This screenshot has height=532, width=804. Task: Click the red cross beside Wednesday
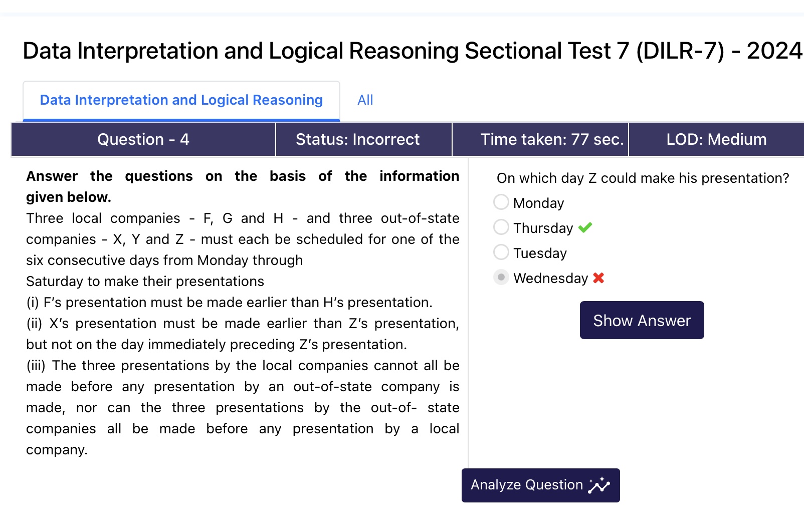click(598, 278)
